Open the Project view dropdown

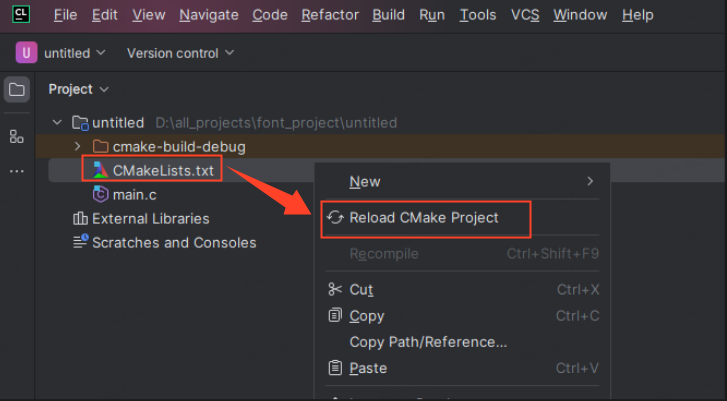(x=78, y=89)
